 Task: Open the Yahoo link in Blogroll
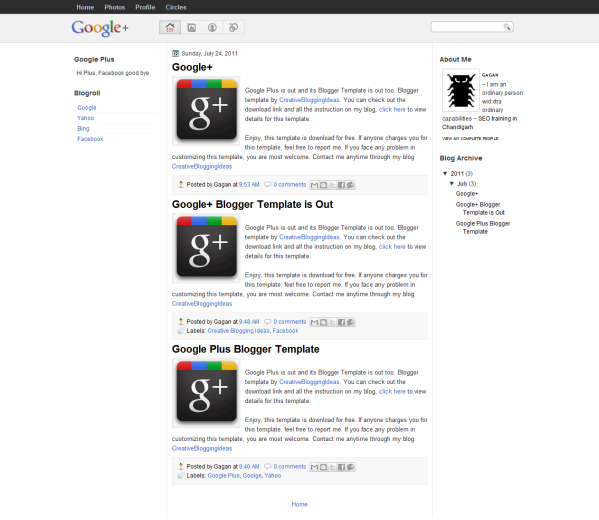click(86, 118)
